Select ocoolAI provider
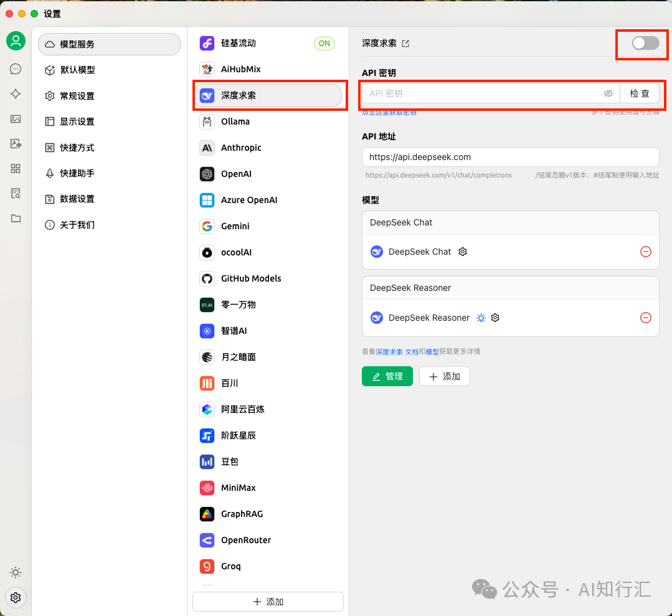 (x=268, y=252)
